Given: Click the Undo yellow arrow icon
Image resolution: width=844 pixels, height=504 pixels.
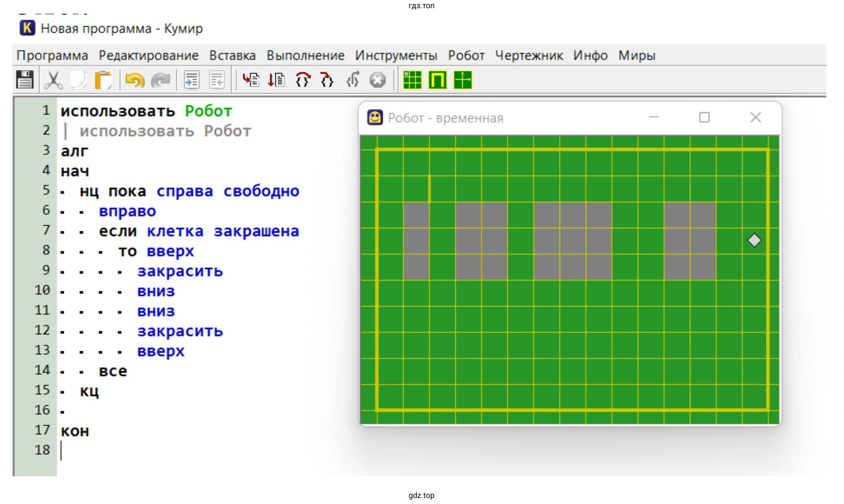Looking at the screenshot, I should tap(135, 80).
